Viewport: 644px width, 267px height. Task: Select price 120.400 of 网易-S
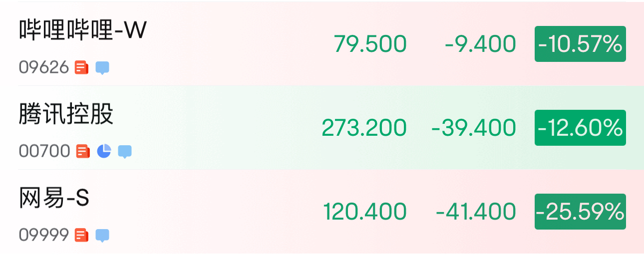[x=365, y=212]
